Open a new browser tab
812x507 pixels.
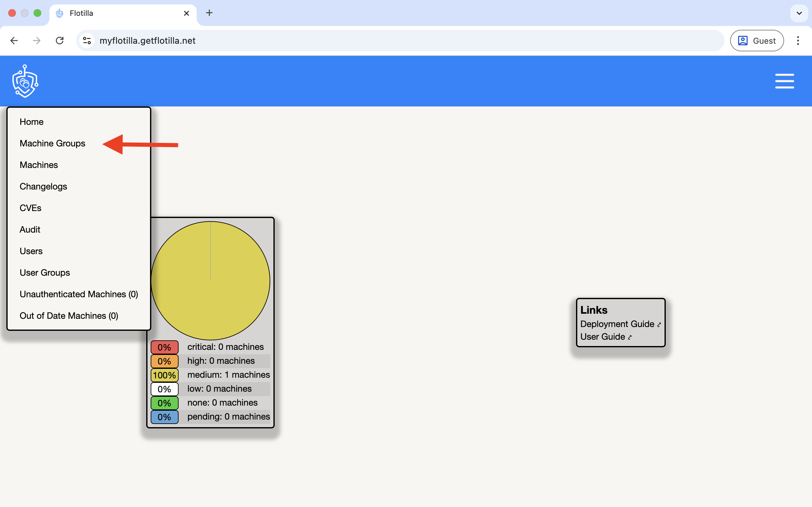[209, 13]
